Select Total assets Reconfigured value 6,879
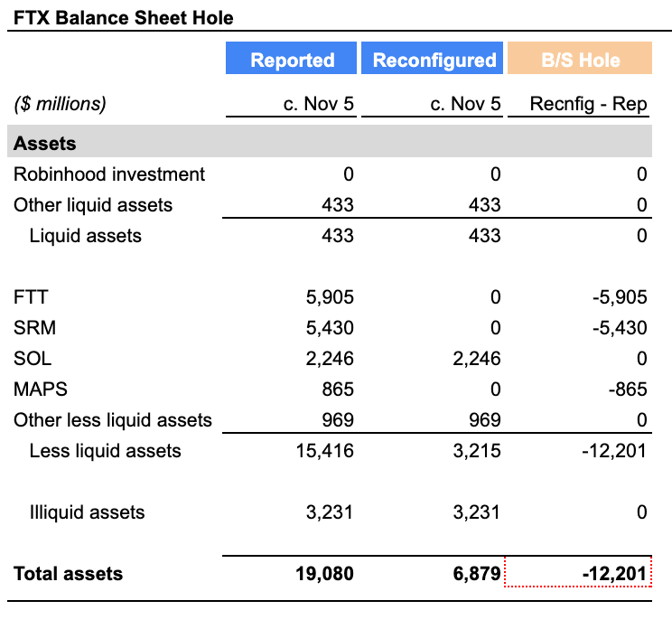The image size is (672, 629). coord(477,574)
